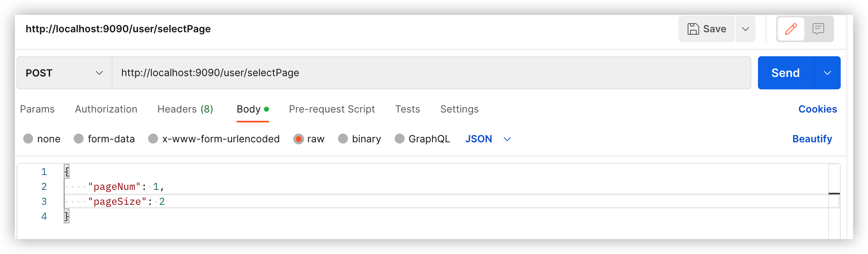This screenshot has width=868, height=254.
Task: Expand the Save options arrow
Action: click(746, 29)
